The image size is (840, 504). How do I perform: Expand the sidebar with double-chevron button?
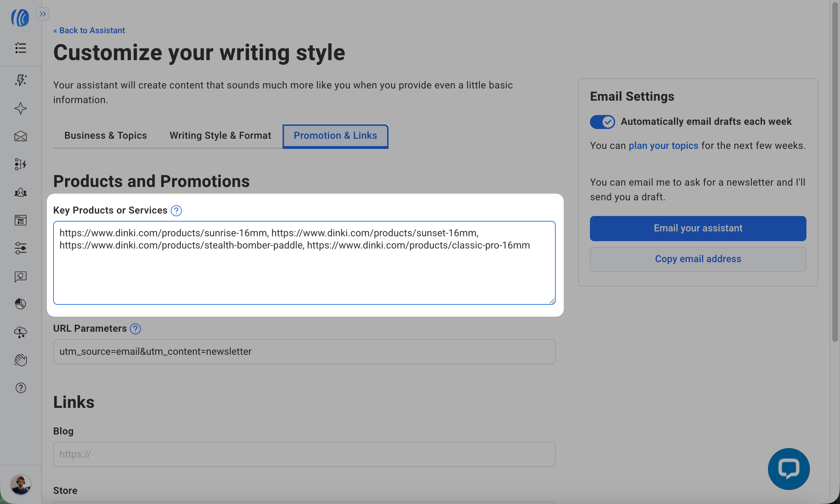click(43, 14)
